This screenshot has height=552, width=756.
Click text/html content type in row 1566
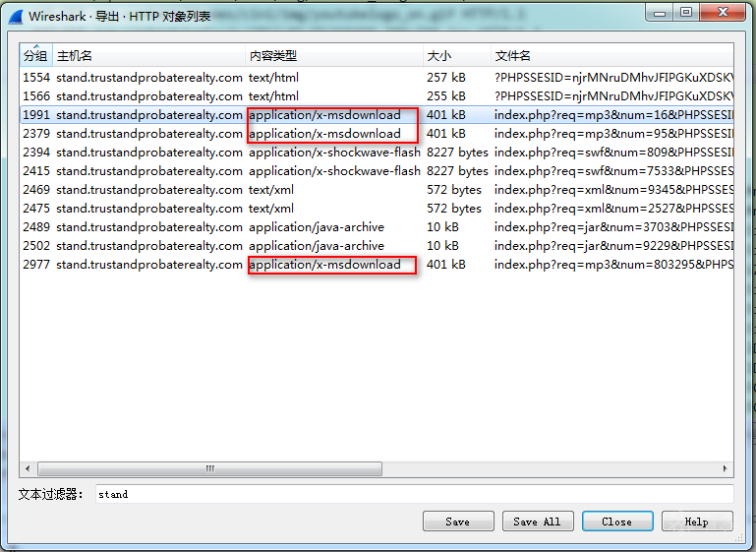coord(273,96)
